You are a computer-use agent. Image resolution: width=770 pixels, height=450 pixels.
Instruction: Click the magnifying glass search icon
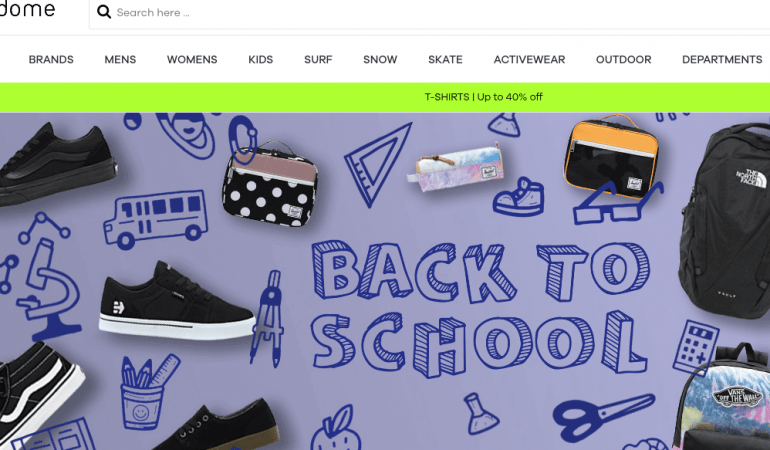pos(104,12)
